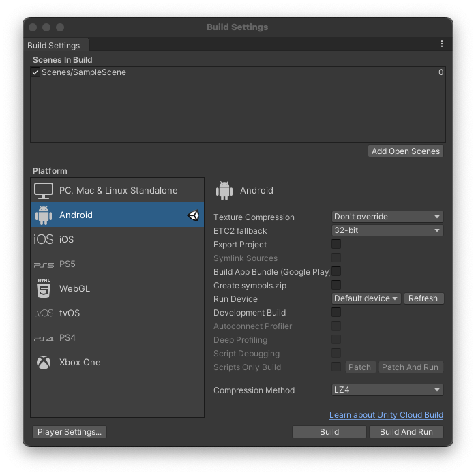Select the iOS platform icon
Viewport: 476px width, 475px height.
click(44, 240)
